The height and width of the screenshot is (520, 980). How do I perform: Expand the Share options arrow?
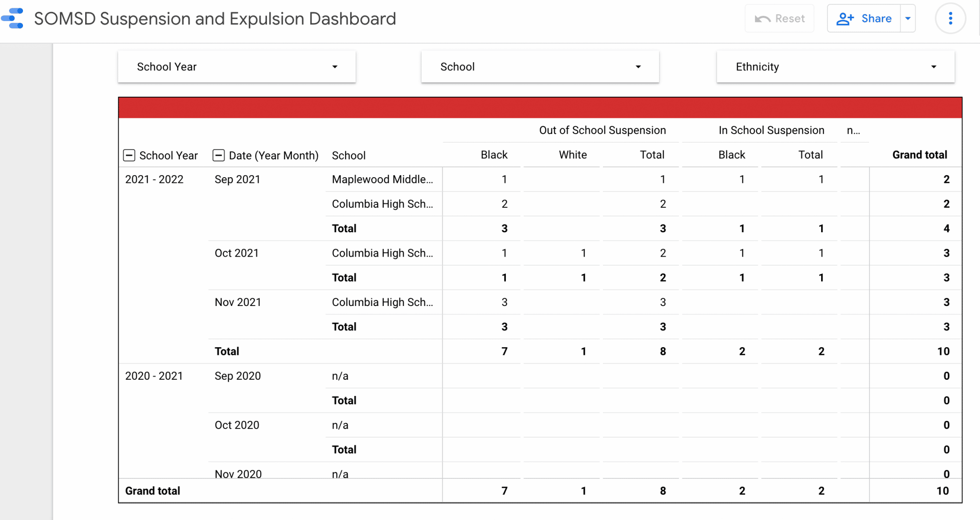pos(908,19)
